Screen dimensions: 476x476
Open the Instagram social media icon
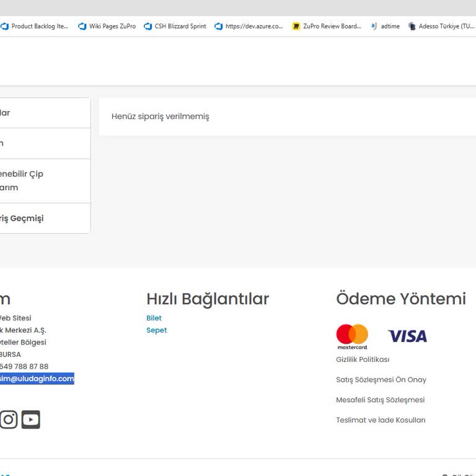[8, 420]
